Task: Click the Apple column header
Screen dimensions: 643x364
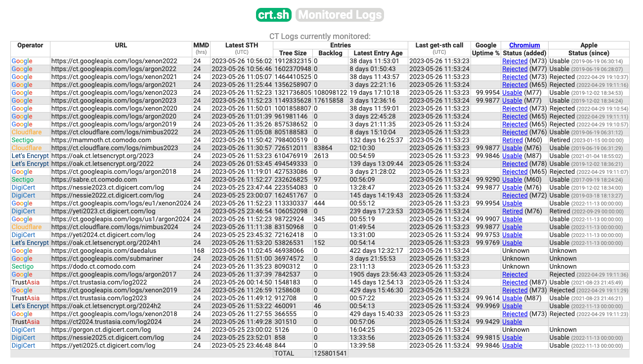Action: (x=589, y=45)
